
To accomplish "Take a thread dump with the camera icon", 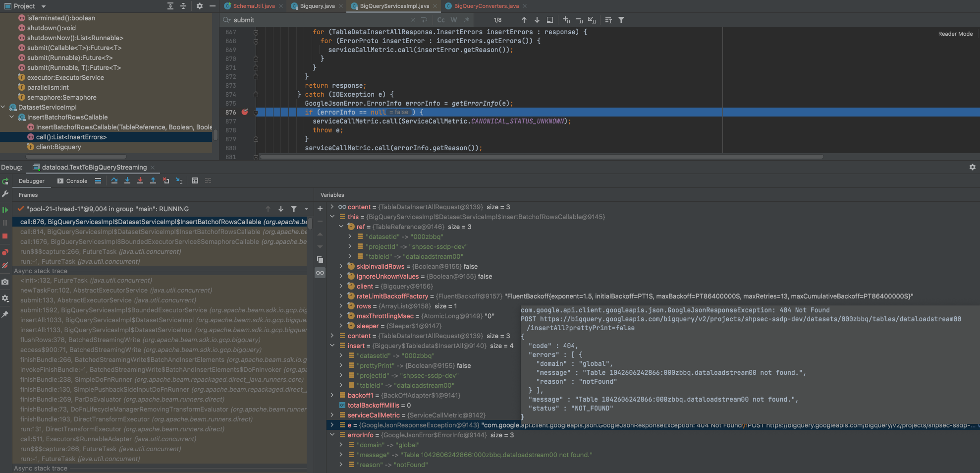I will [6, 282].
